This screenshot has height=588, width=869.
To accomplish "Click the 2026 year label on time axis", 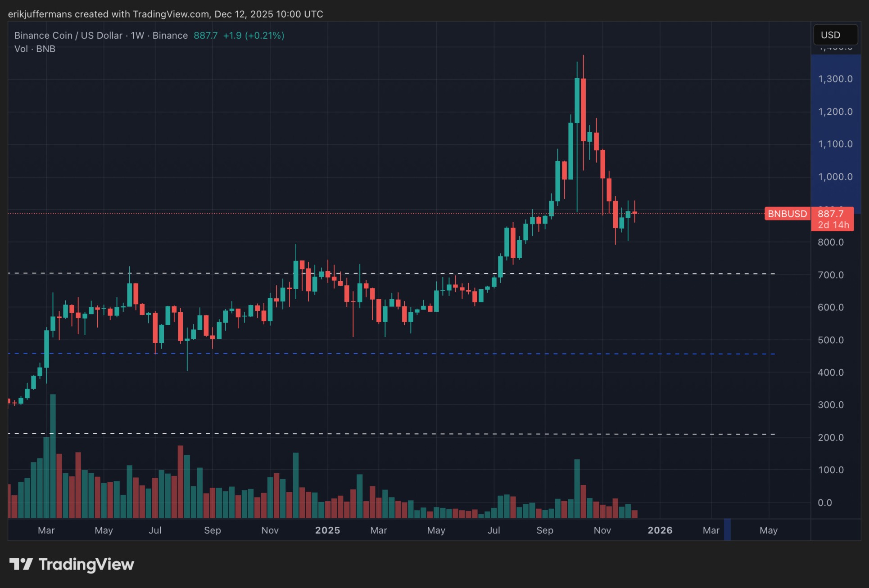I will click(660, 530).
